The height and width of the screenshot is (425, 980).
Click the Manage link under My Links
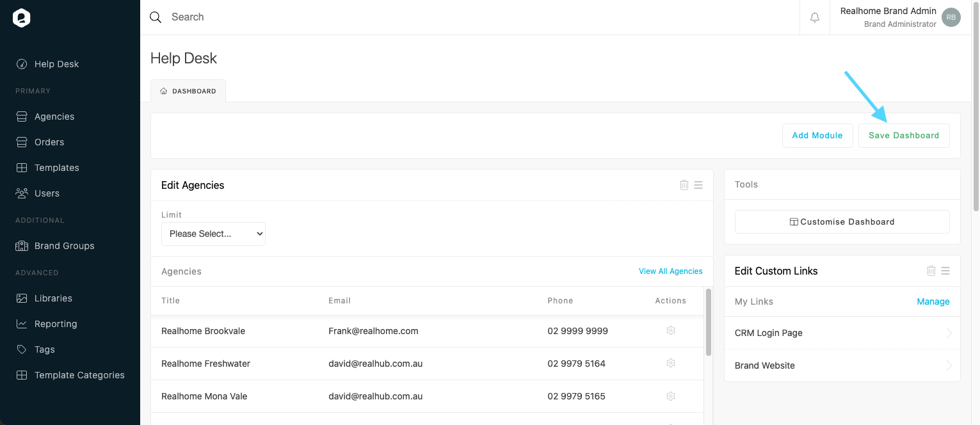(x=933, y=301)
